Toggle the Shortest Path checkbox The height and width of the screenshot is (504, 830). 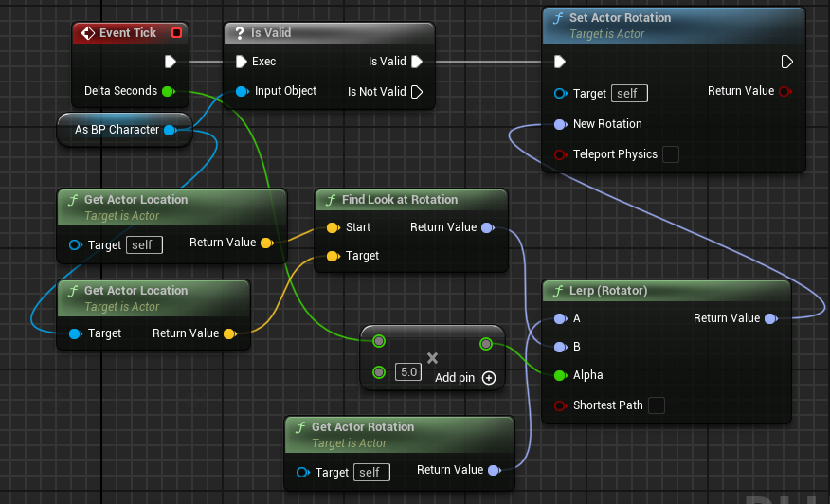tap(657, 405)
